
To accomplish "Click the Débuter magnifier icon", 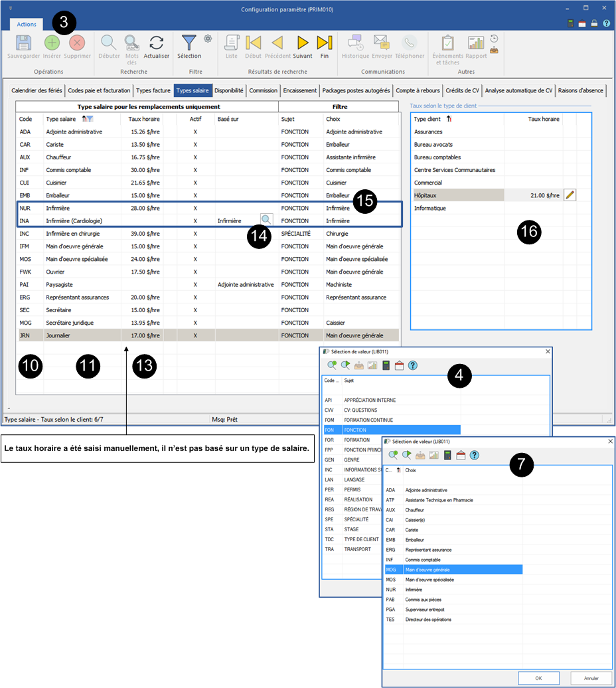I will tap(109, 43).
